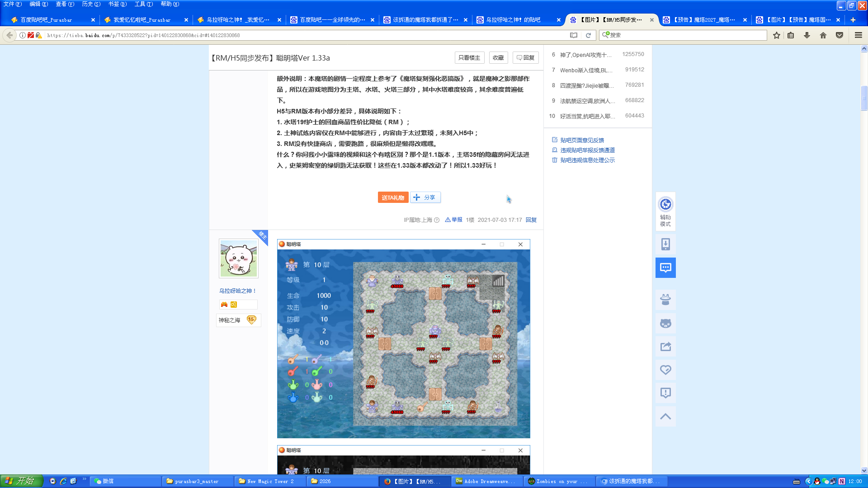This screenshot has width=868, height=488.
Task: Open the 乌拉呀哈之神! username link
Action: coord(238,291)
